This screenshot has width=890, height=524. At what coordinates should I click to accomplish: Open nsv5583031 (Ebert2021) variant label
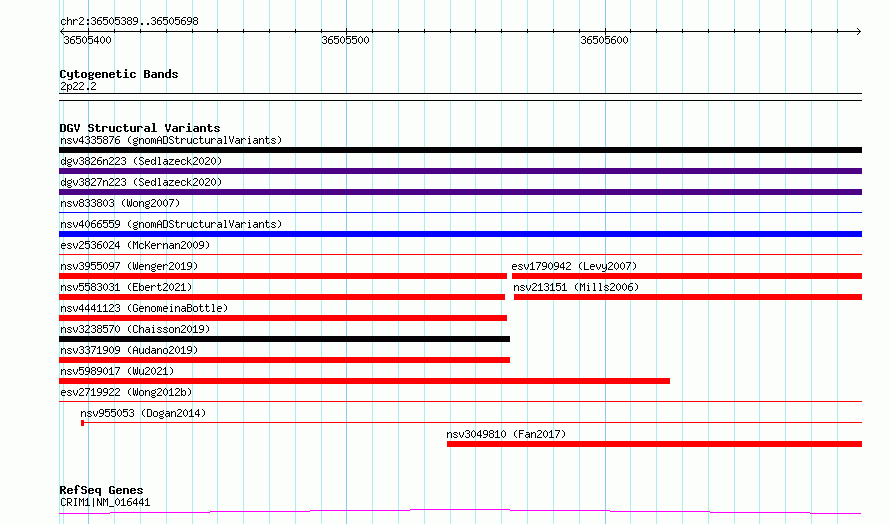[126, 287]
